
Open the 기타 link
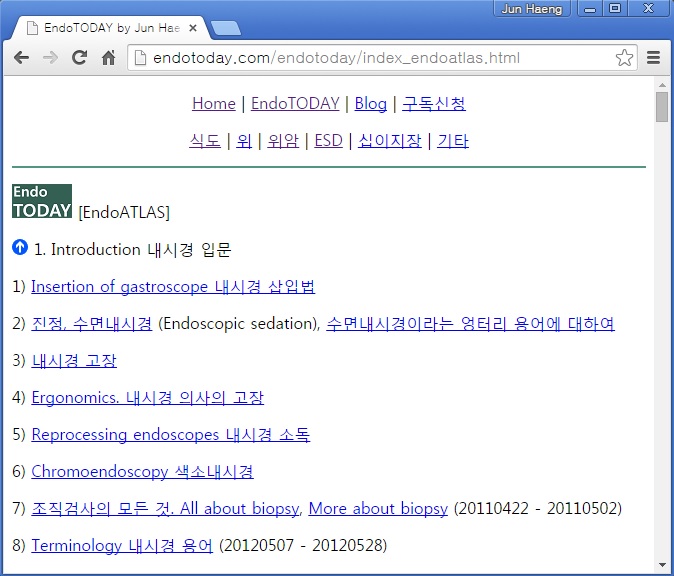(453, 141)
